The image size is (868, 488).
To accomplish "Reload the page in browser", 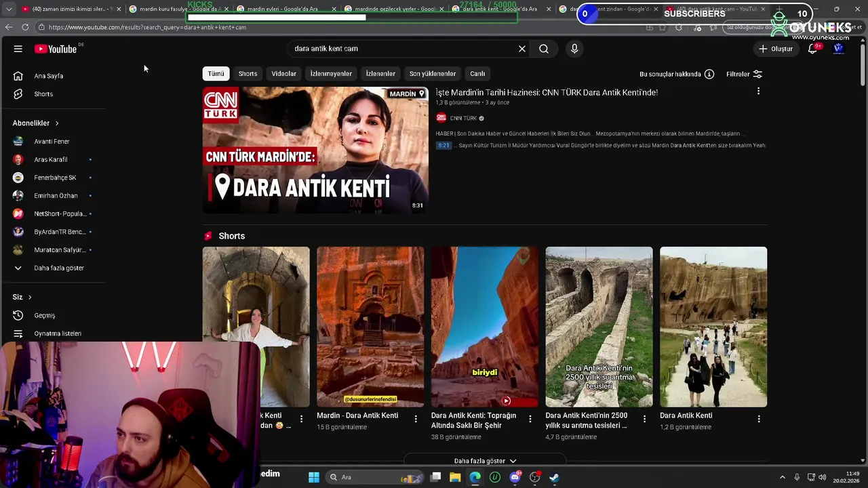I will (25, 27).
